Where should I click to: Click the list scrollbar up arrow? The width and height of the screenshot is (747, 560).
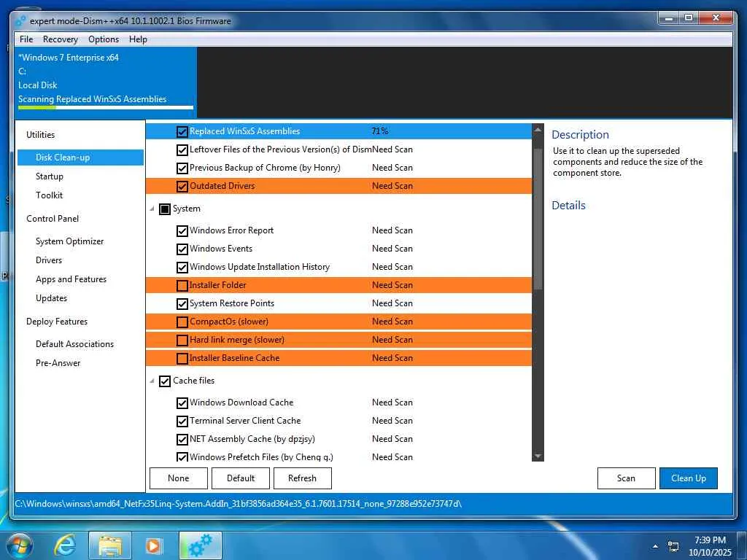pos(538,130)
